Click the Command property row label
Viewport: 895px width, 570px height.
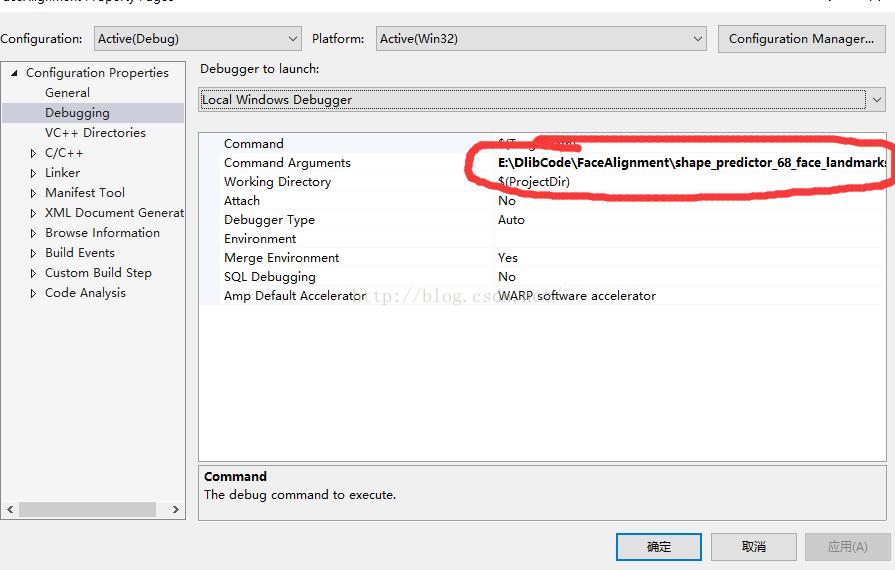[253, 143]
